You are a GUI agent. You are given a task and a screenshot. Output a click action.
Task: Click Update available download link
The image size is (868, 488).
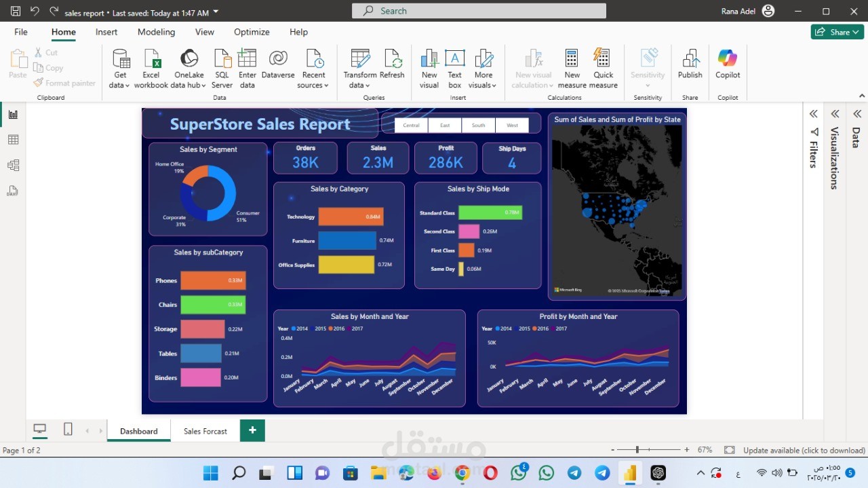click(x=804, y=450)
